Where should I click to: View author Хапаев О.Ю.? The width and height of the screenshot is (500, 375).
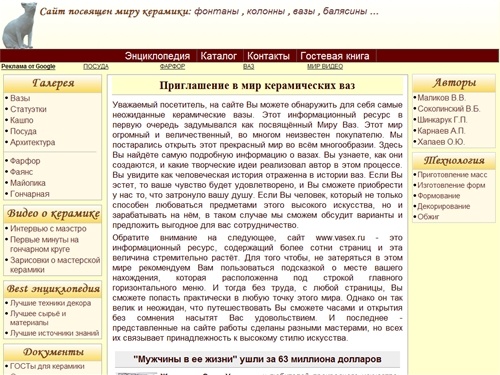click(441, 142)
